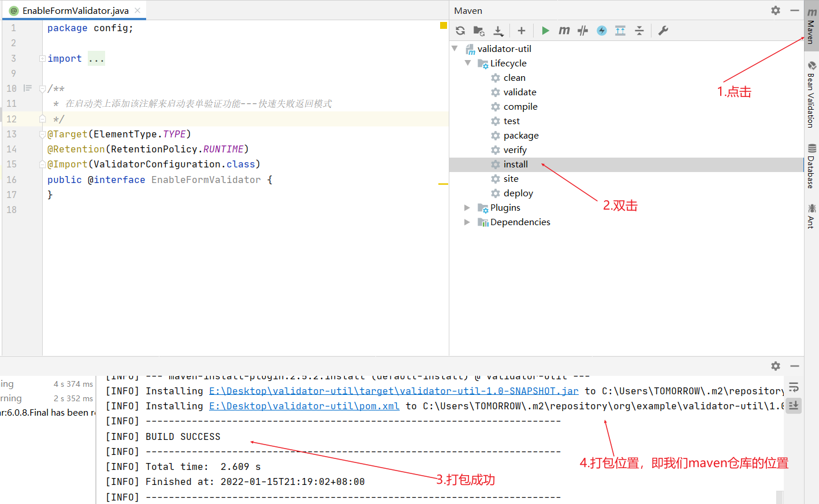The width and height of the screenshot is (819, 504).
Task: Click Generate Sources and Update Folders icon
Action: coord(479,31)
